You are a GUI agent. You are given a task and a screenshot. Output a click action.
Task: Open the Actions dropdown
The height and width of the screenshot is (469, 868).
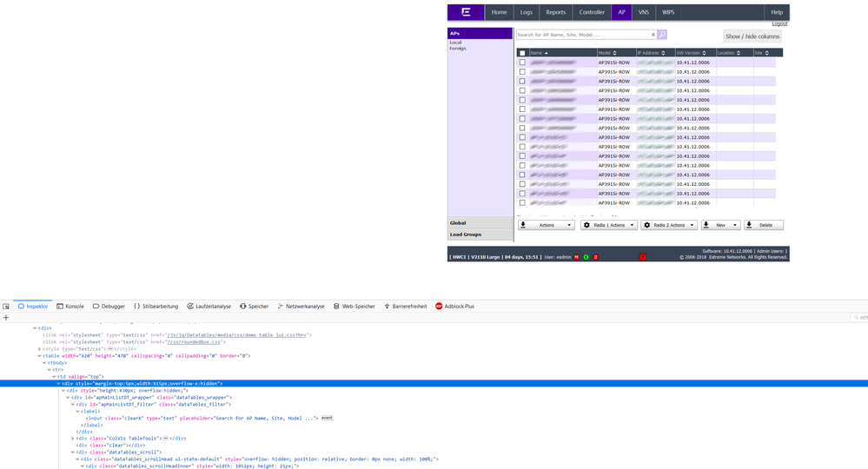pos(547,225)
